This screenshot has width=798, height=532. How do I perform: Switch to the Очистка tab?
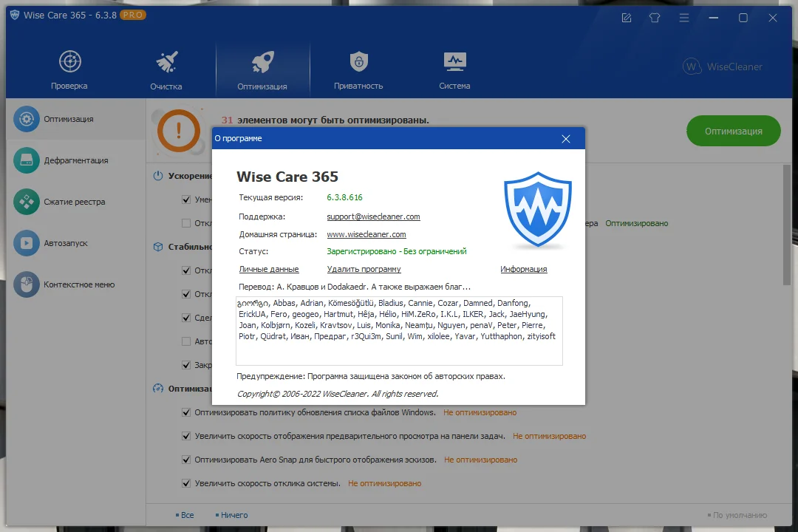coord(166,70)
